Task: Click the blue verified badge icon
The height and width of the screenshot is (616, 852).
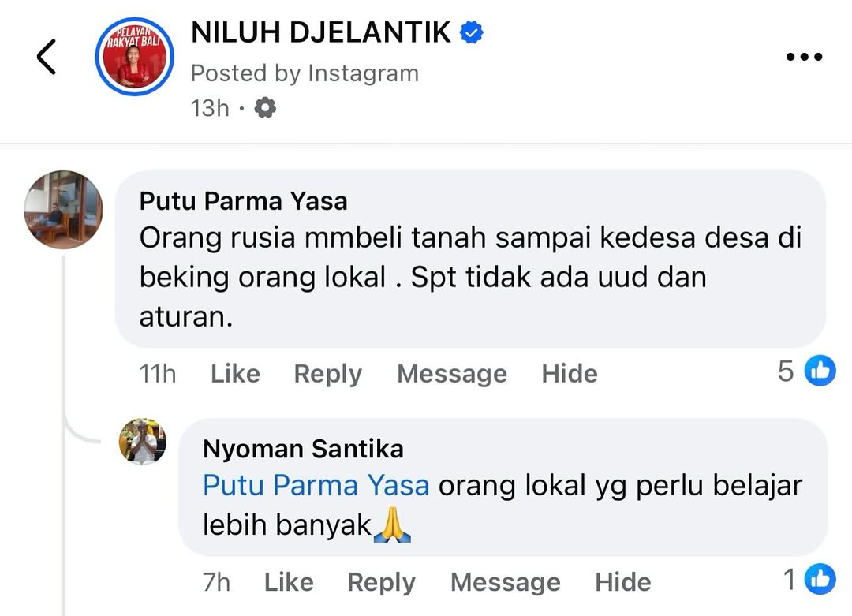Action: coord(472,33)
